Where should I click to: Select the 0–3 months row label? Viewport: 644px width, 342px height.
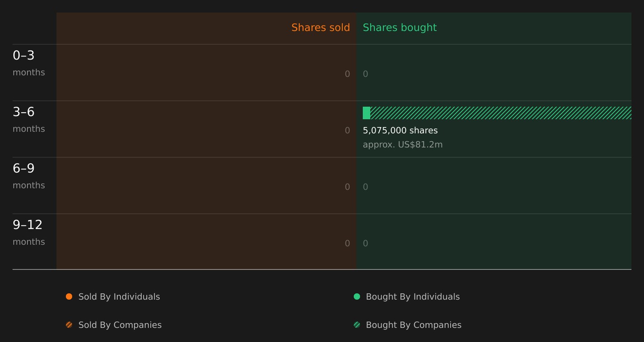pos(29,63)
